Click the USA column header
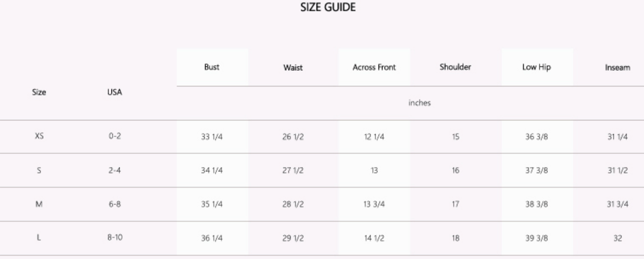644x259 pixels. (x=114, y=93)
